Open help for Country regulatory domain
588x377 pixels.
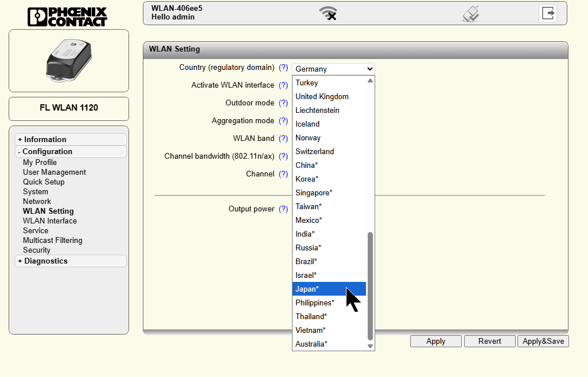coord(283,68)
